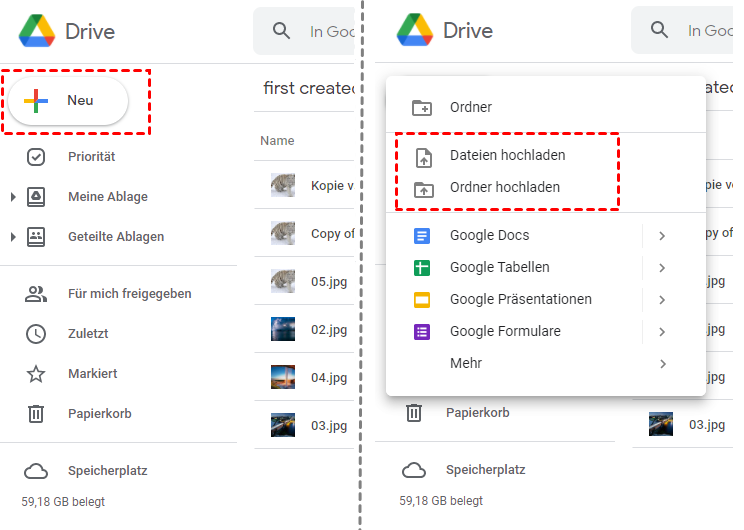The width and height of the screenshot is (744, 530).
Task: Open the Mehr submenu arrow
Action: coord(662,364)
